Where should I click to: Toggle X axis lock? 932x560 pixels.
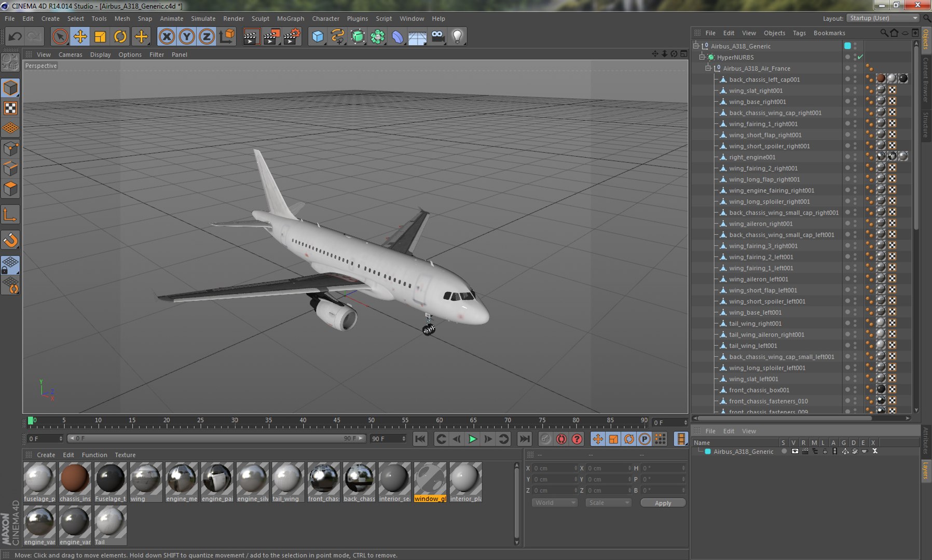click(x=167, y=36)
